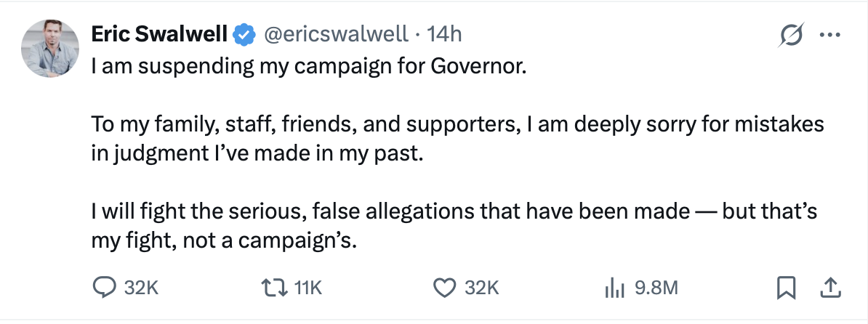Screen dimensions: 868x324
Task: Open the repost arrows menu
Action: pyautogui.click(x=279, y=288)
